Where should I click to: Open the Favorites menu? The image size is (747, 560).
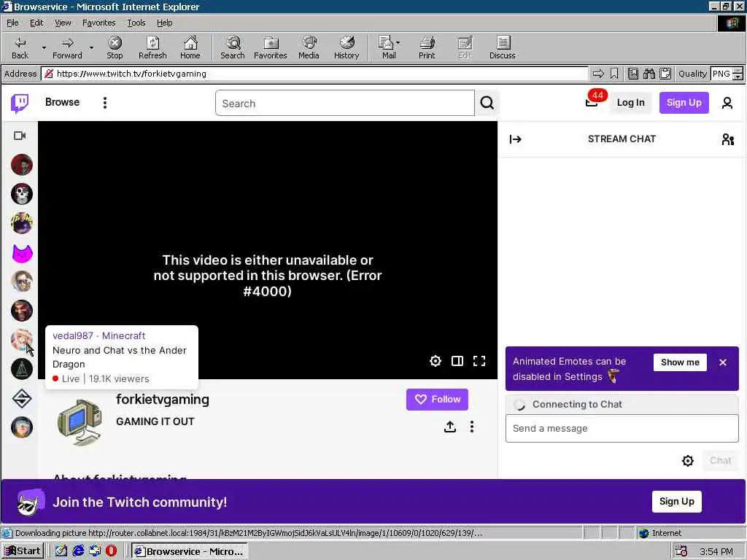(98, 23)
